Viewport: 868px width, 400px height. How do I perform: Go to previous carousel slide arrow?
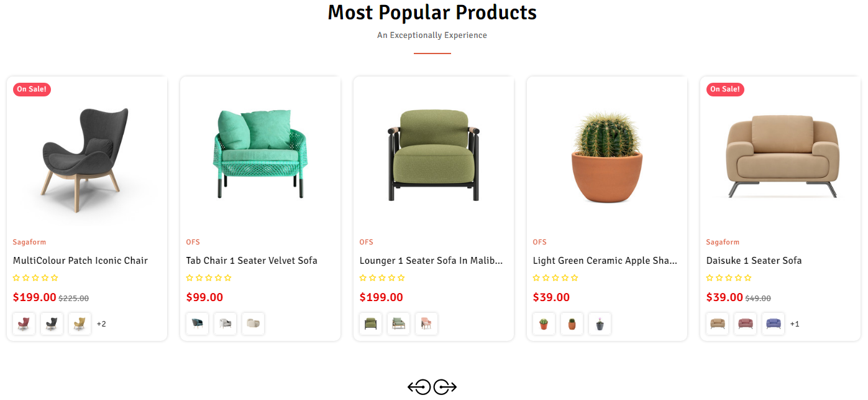pyautogui.click(x=419, y=387)
